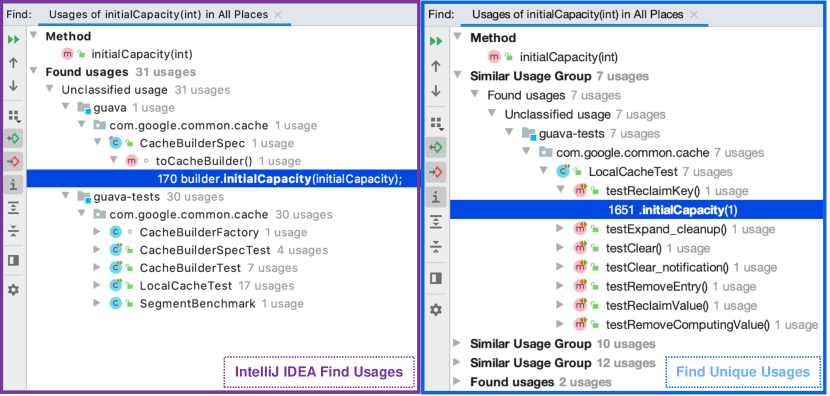Collapse Similar Usage Group 7 usages
830x396 pixels.
(x=457, y=76)
